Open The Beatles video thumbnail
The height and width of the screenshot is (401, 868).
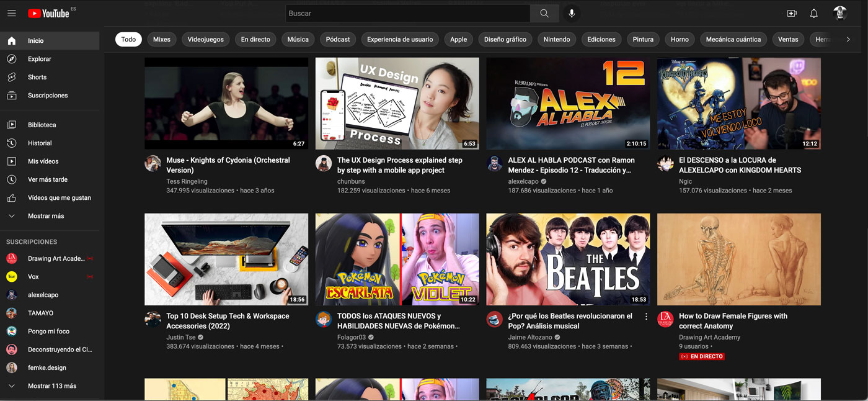(568, 259)
